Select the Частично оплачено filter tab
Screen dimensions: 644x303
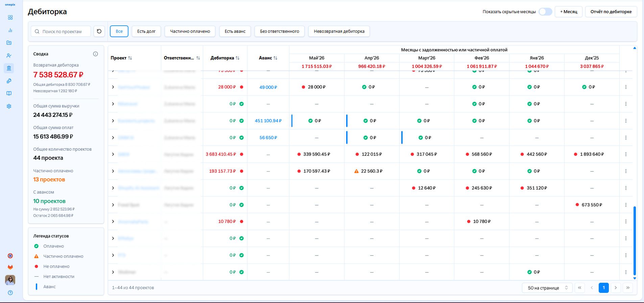click(x=190, y=31)
